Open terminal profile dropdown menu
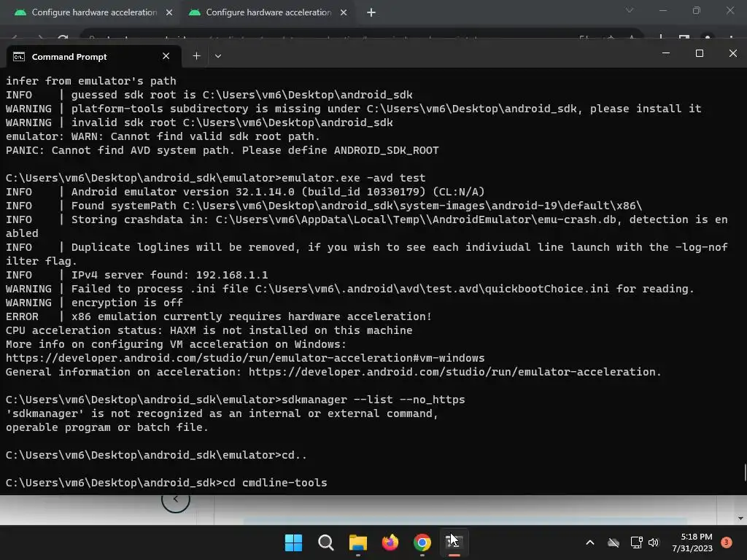 (217, 56)
